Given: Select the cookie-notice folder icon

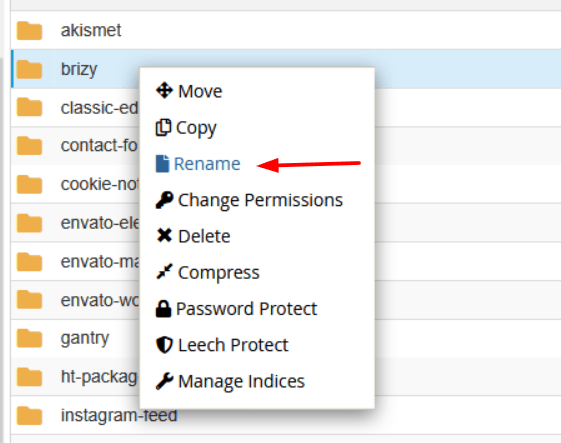Looking at the screenshot, I should click(29, 184).
